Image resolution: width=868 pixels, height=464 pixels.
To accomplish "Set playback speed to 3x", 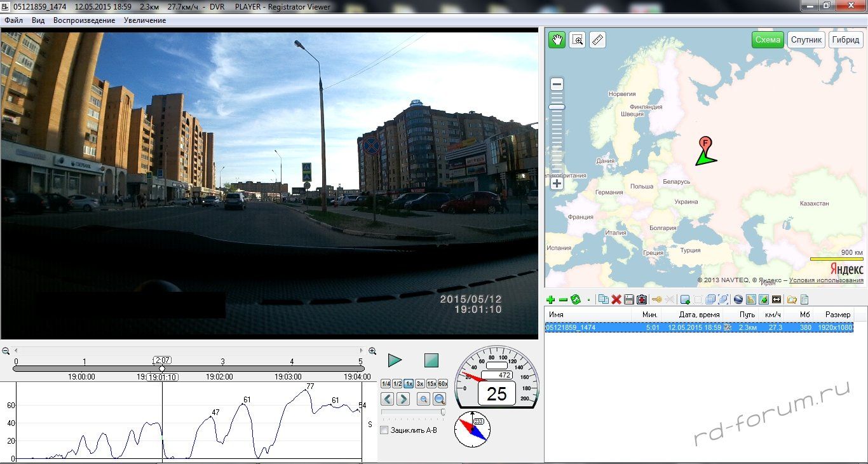I will coord(420,384).
